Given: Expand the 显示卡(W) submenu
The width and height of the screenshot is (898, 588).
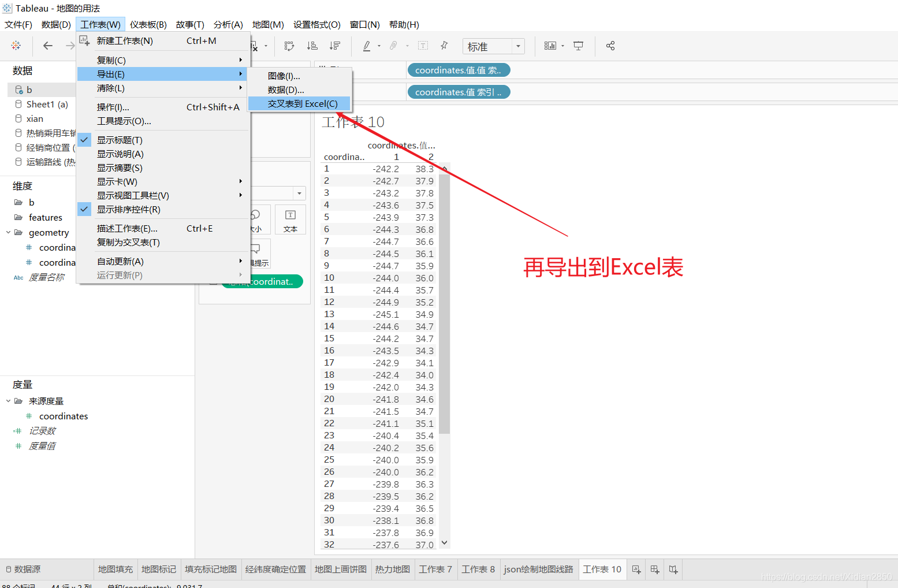Looking at the screenshot, I should (163, 181).
